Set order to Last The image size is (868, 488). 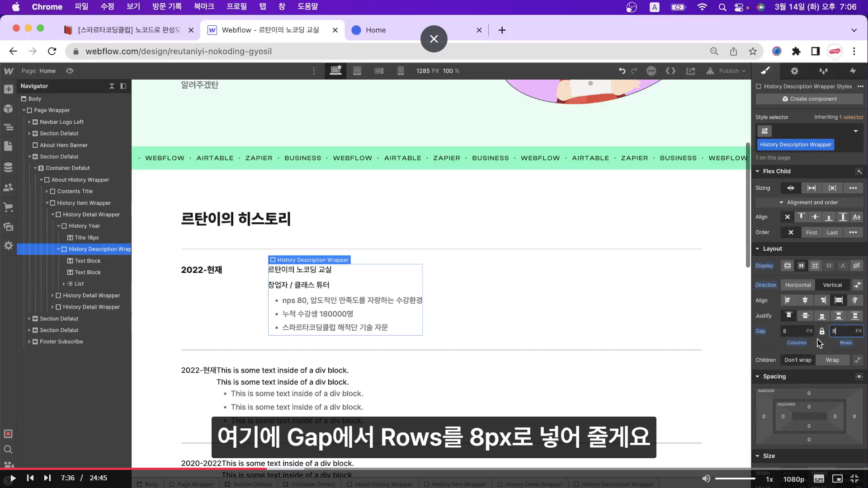pyautogui.click(x=832, y=233)
